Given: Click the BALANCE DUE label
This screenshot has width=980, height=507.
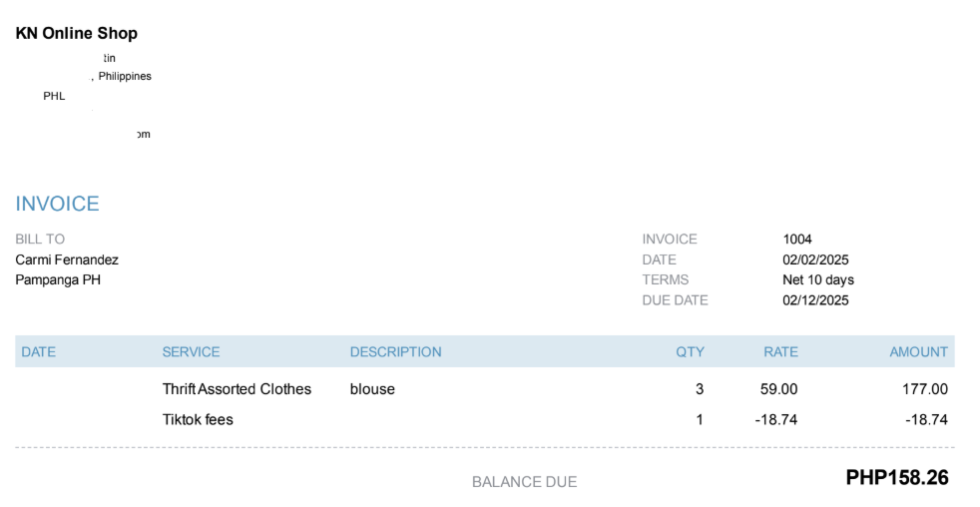Looking at the screenshot, I should pyautogui.click(x=524, y=482).
